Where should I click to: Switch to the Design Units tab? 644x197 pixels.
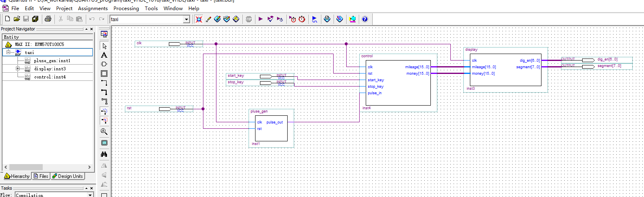(68, 176)
